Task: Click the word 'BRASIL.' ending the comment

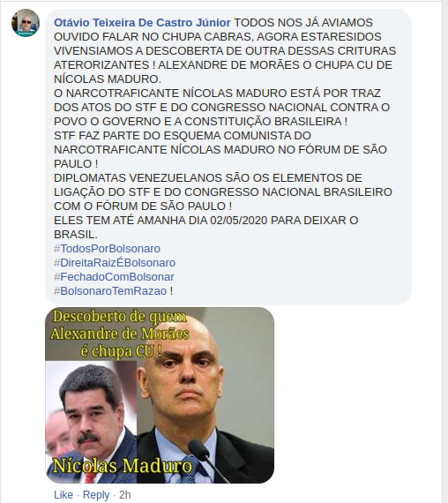Action: [x=76, y=234]
